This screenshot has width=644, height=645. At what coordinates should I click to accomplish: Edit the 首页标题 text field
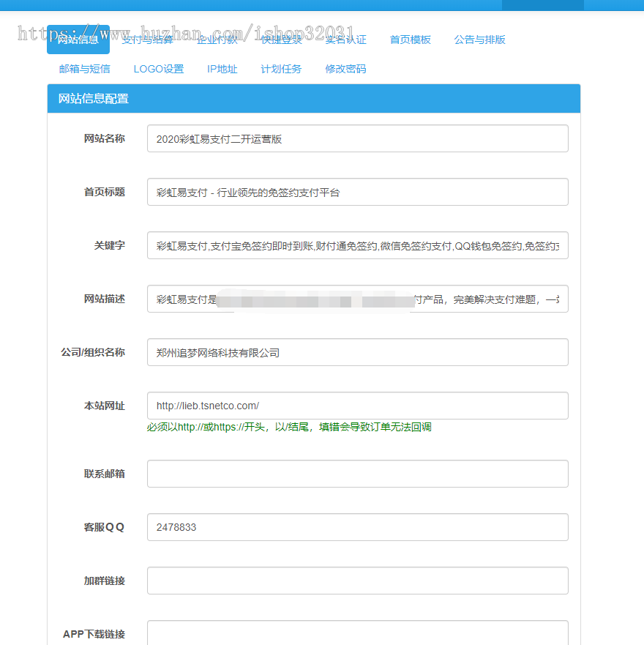pyautogui.click(x=357, y=192)
